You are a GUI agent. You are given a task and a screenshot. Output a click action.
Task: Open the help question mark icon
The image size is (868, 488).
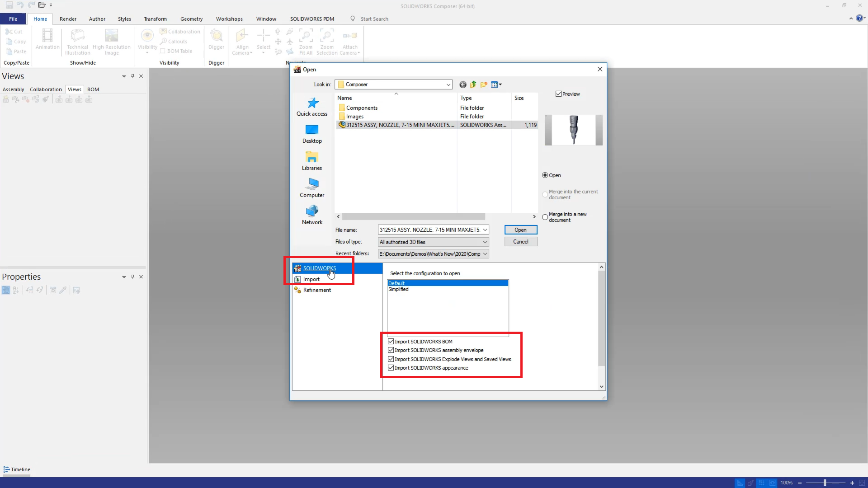click(x=859, y=19)
